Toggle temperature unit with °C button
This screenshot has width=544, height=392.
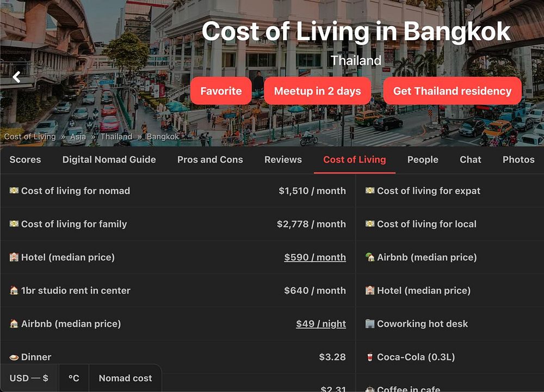pyautogui.click(x=74, y=378)
